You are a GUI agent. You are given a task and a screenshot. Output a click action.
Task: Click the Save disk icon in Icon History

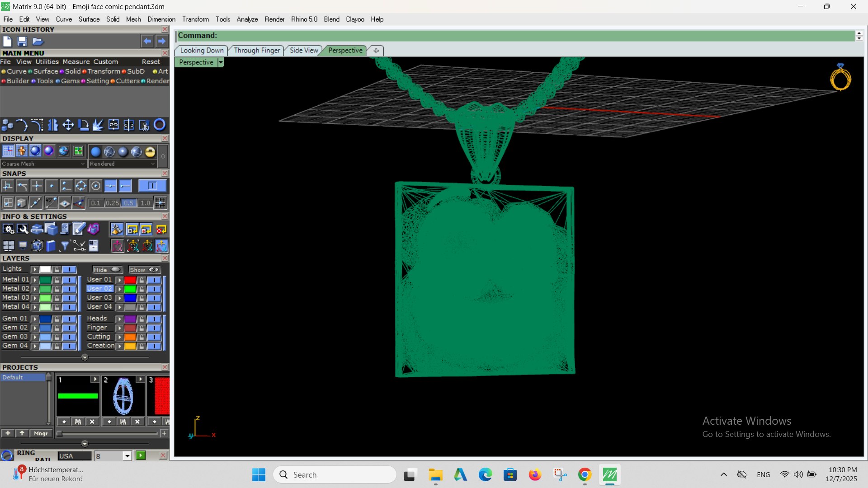22,41
